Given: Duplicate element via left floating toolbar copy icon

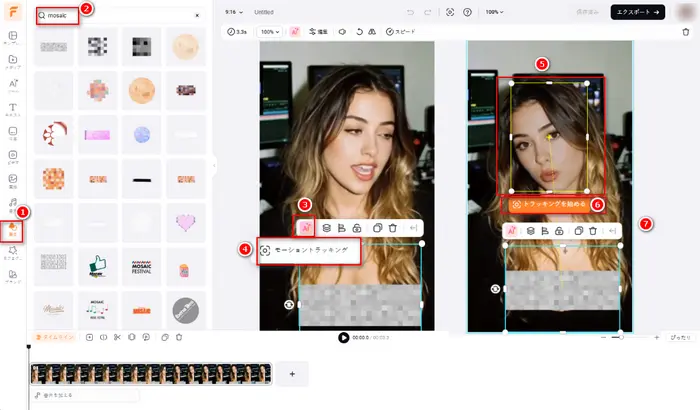Looking at the screenshot, I should coord(378,228).
